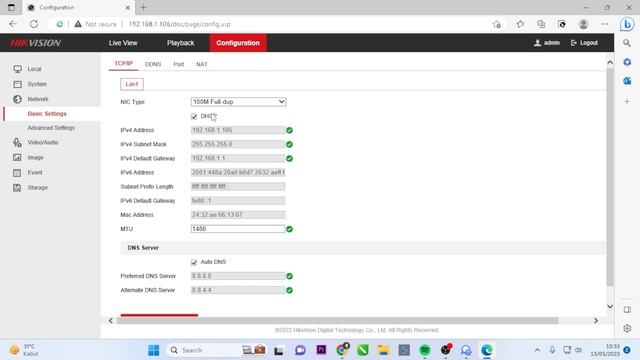This screenshot has height=360, width=640.
Task: Open the Configuration page
Action: coord(238,43)
